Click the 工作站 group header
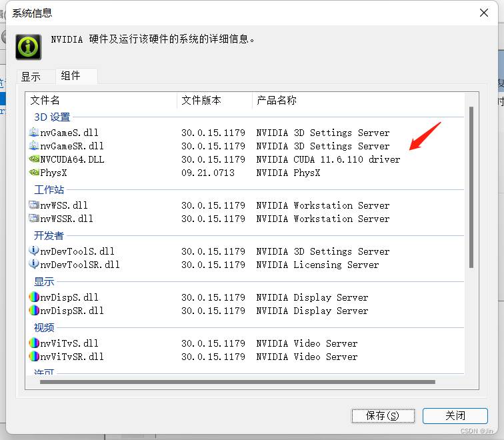The height and width of the screenshot is (440, 504). tap(49, 189)
